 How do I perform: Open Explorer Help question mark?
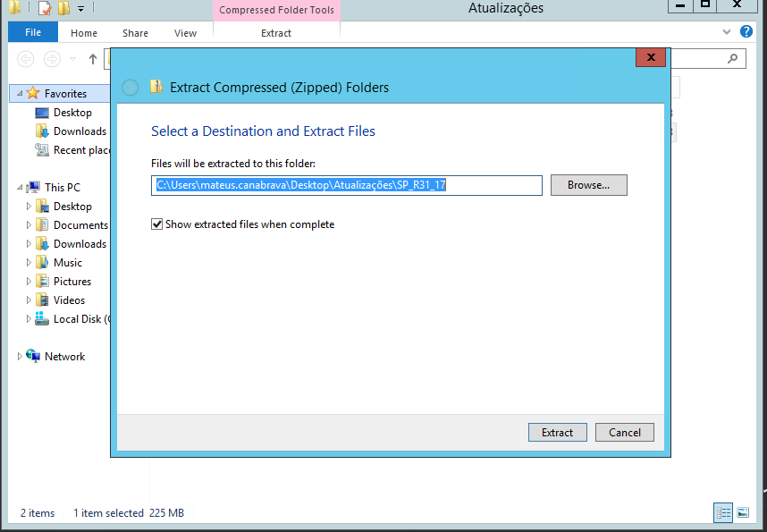pyautogui.click(x=746, y=32)
